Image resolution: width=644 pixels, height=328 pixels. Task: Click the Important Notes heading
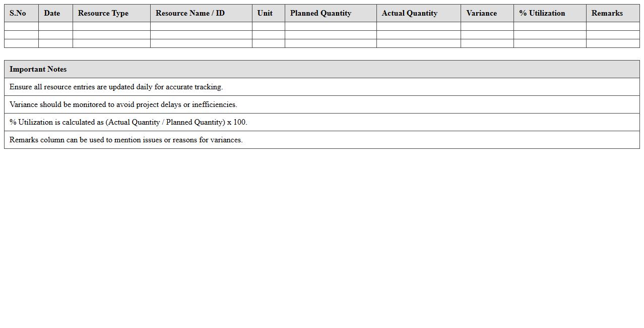click(x=38, y=69)
